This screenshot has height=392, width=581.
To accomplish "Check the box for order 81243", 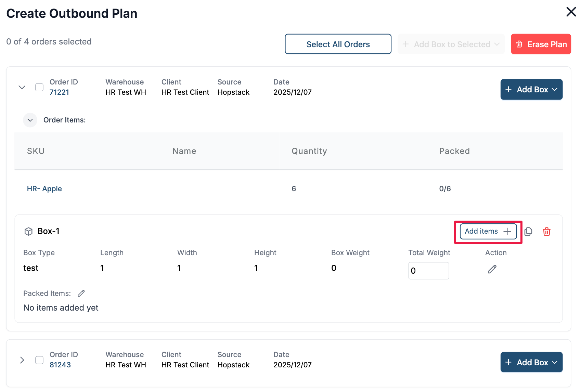I will pyautogui.click(x=39, y=360).
